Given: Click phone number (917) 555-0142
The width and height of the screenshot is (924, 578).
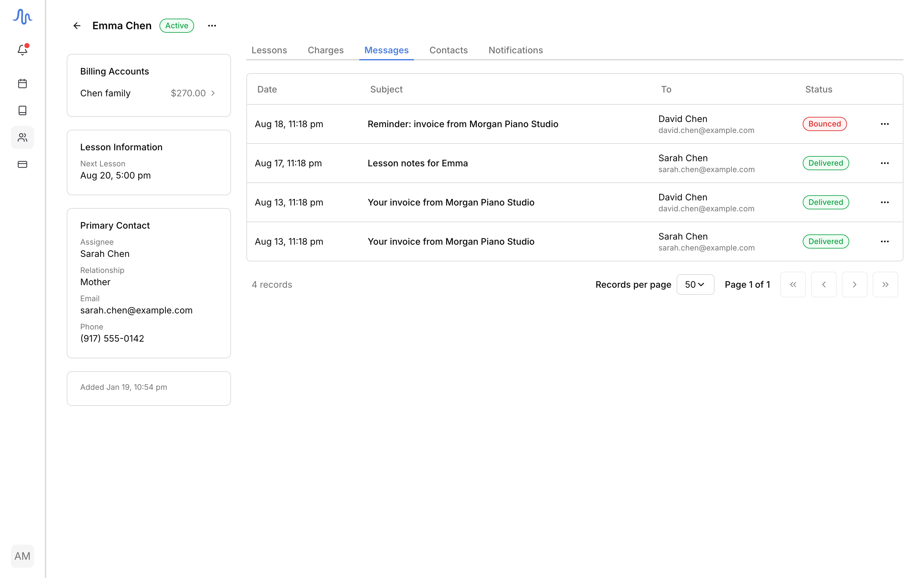Looking at the screenshot, I should (112, 339).
